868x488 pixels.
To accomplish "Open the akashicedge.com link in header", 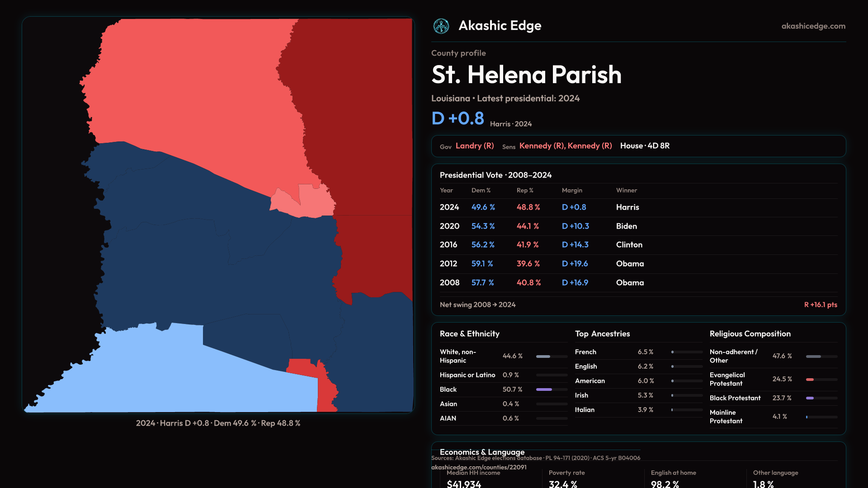I will (x=813, y=26).
